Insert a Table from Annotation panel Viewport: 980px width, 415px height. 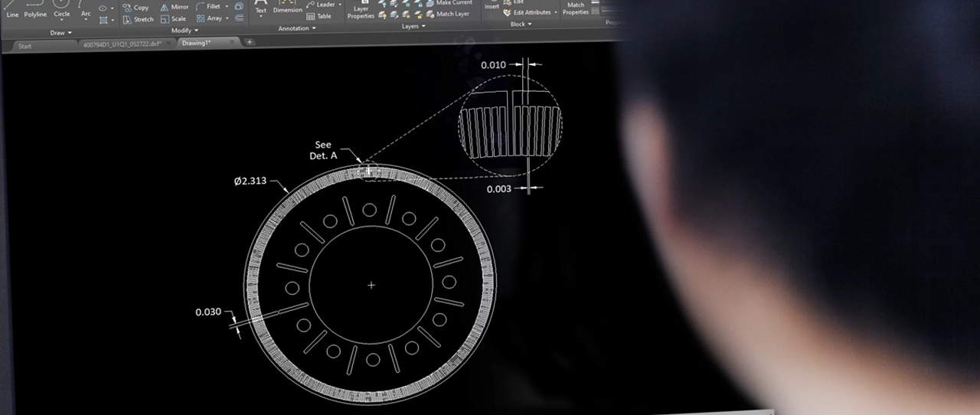[319, 15]
